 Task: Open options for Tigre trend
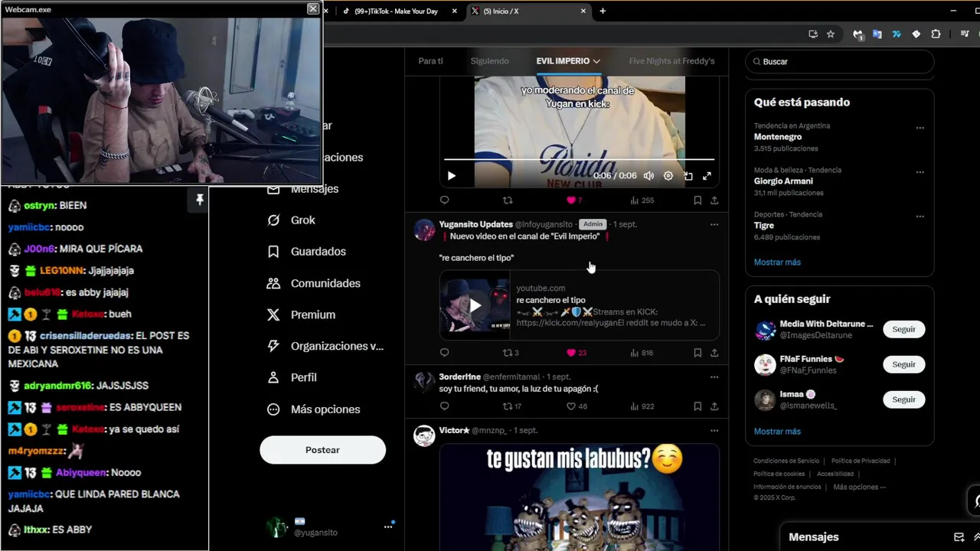pyautogui.click(x=920, y=217)
